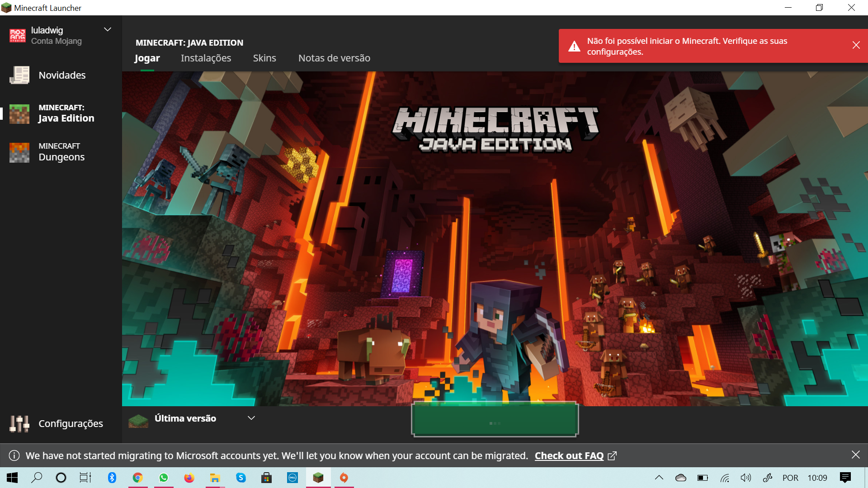Click the Última versão grass block icon

[x=138, y=420]
